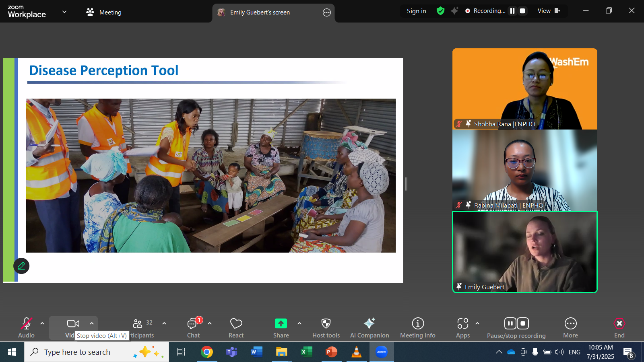This screenshot has height=362, width=644.
Task: Click the annotation pencil on shared slide
Action: 21,266
